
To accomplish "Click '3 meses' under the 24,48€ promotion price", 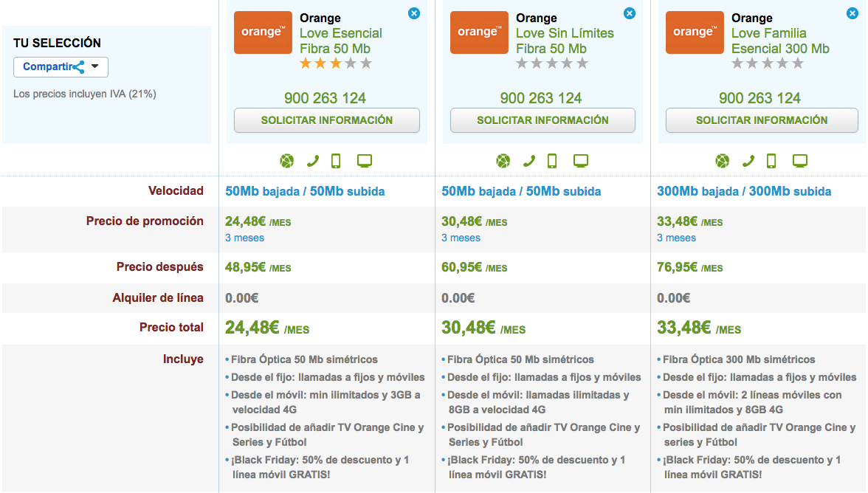I will (x=245, y=238).
